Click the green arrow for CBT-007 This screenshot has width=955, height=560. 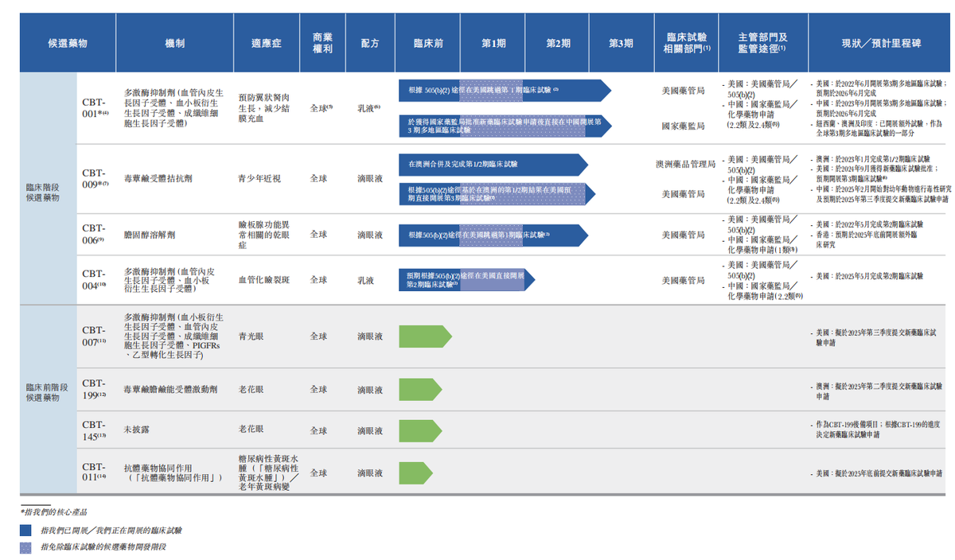click(425, 336)
